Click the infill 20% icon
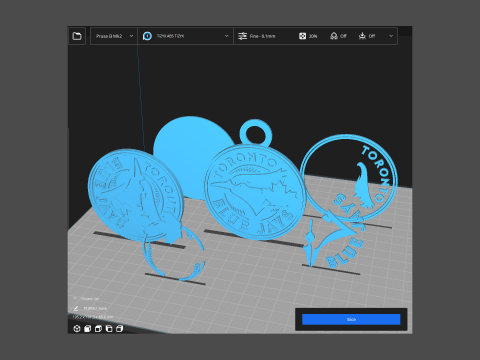This screenshot has width=480, height=360. pyautogui.click(x=302, y=36)
